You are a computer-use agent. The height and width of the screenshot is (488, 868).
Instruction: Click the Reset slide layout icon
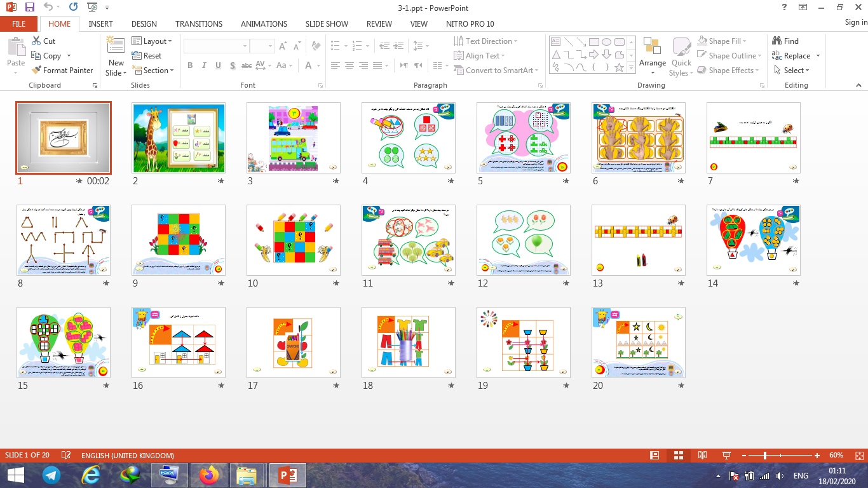(x=147, y=56)
